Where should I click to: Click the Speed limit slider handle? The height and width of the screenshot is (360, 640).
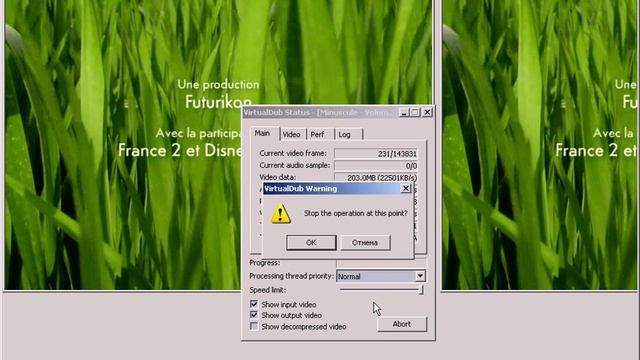tap(420, 290)
